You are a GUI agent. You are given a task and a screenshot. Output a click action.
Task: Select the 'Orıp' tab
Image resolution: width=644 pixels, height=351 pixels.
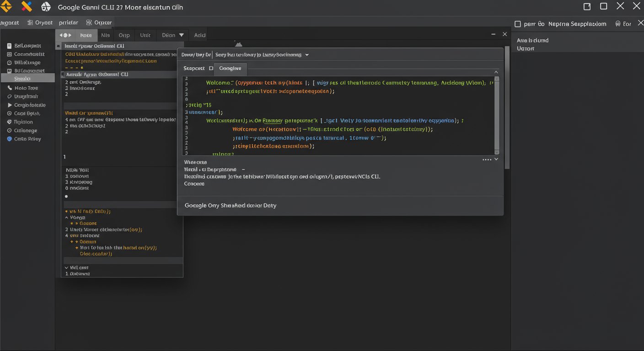(x=124, y=35)
